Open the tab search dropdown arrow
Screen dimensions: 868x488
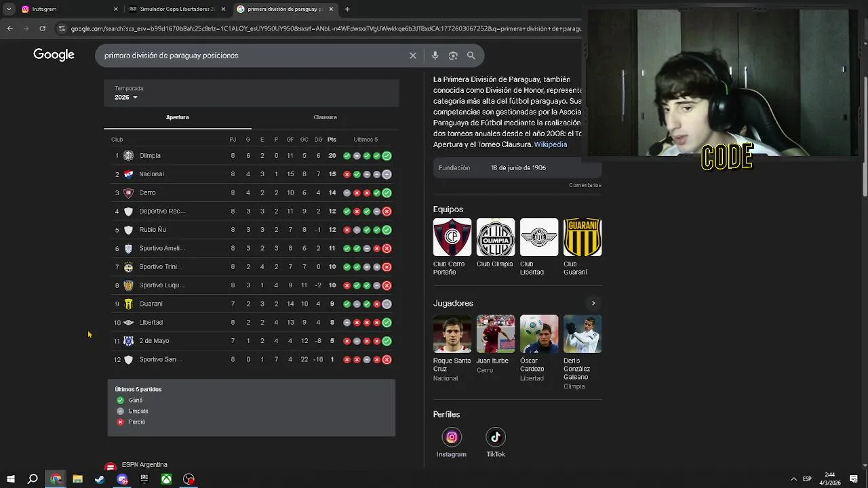point(9,9)
